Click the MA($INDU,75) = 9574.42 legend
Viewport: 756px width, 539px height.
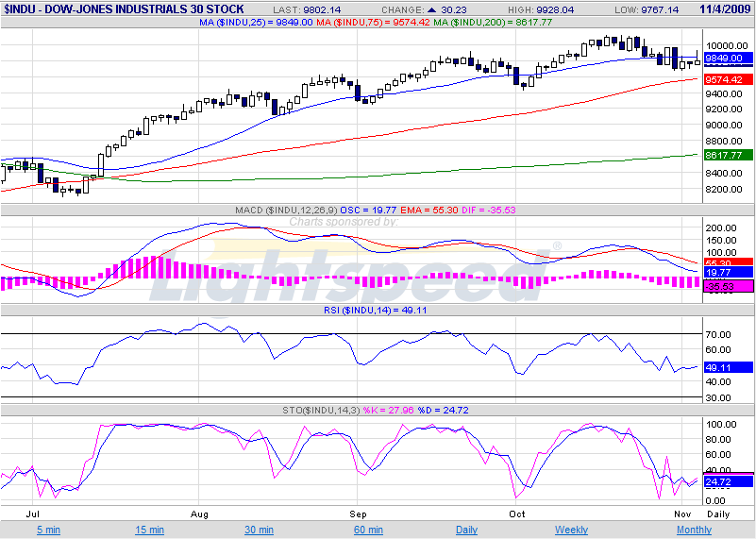point(373,22)
